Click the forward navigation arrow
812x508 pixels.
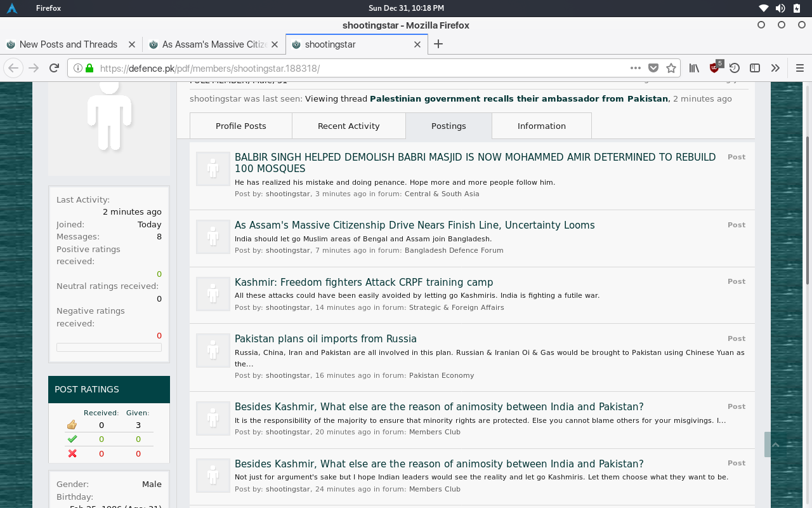[x=34, y=68]
